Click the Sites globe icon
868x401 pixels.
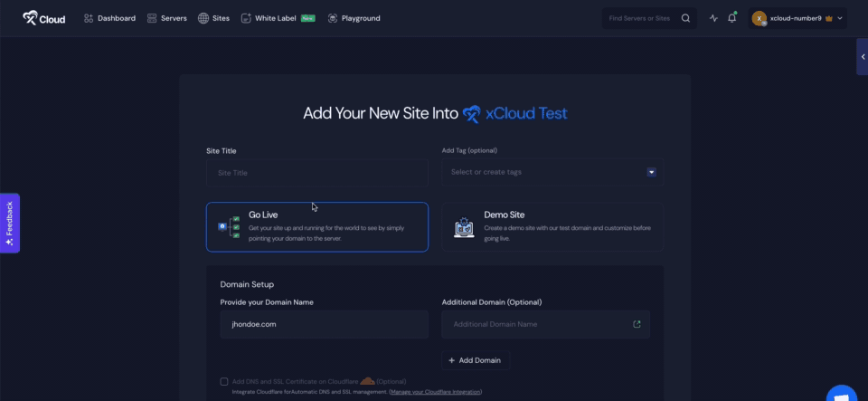point(203,18)
